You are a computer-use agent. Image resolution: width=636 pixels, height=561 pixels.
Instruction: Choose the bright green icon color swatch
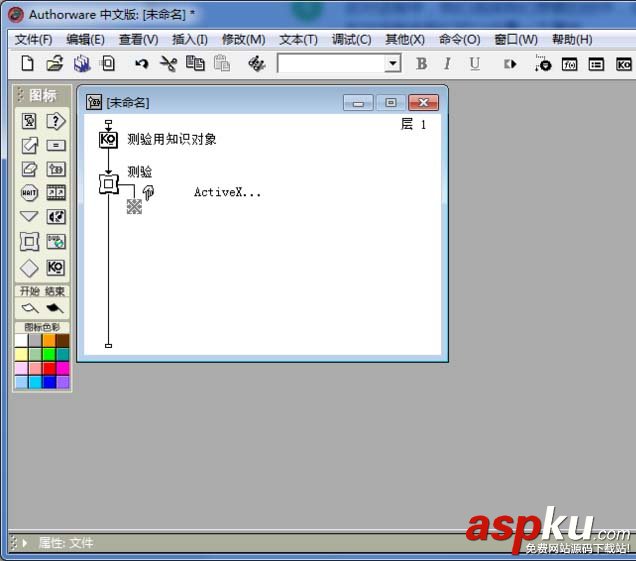pyautogui.click(x=49, y=355)
